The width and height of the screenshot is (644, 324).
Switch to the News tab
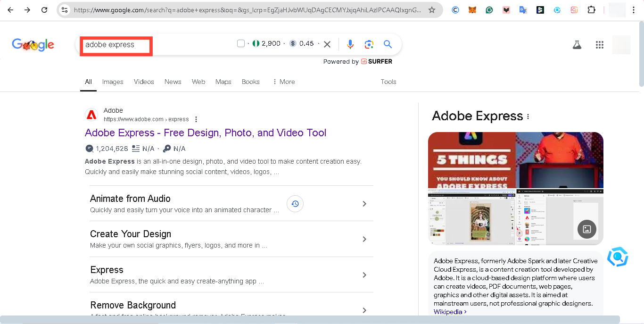pos(173,82)
